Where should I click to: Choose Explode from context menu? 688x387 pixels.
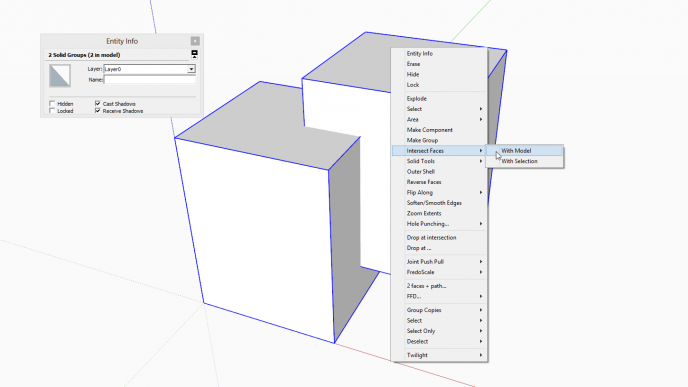(x=439, y=99)
